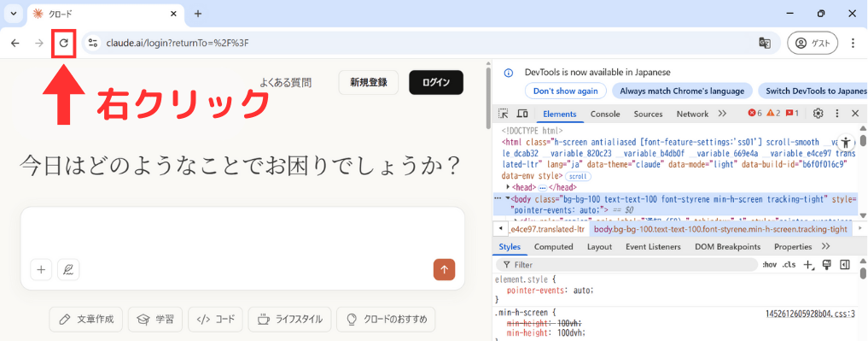Click Switch DevTools to Japanese
Viewport: 868px width, 341px height.
[813, 91]
